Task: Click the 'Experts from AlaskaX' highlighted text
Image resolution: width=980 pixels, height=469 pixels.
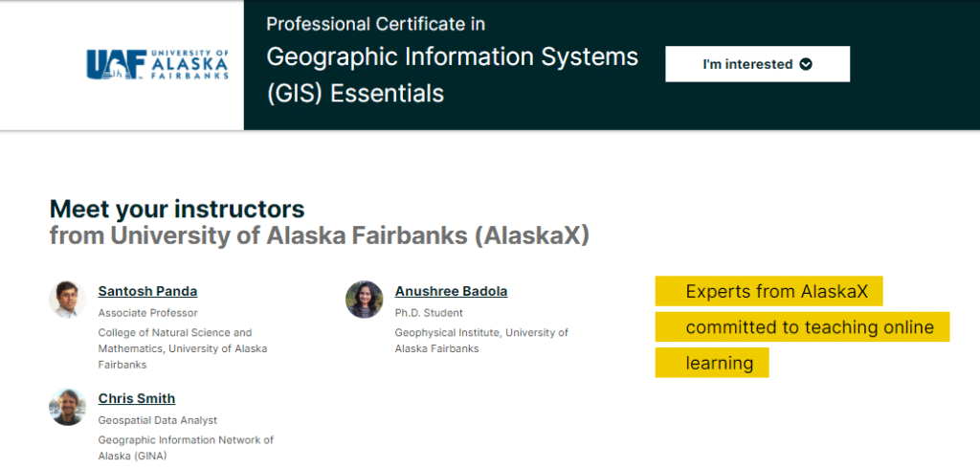Action: pos(768,291)
